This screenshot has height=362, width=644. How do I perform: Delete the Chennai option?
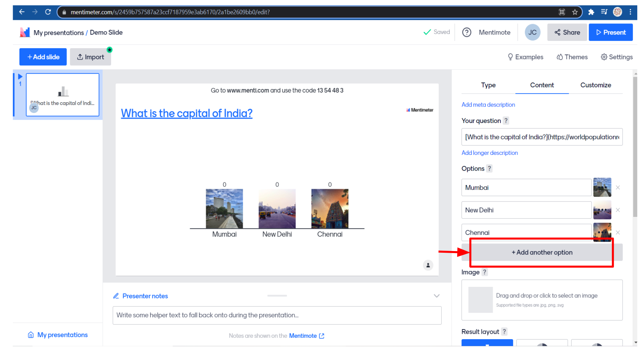(618, 232)
